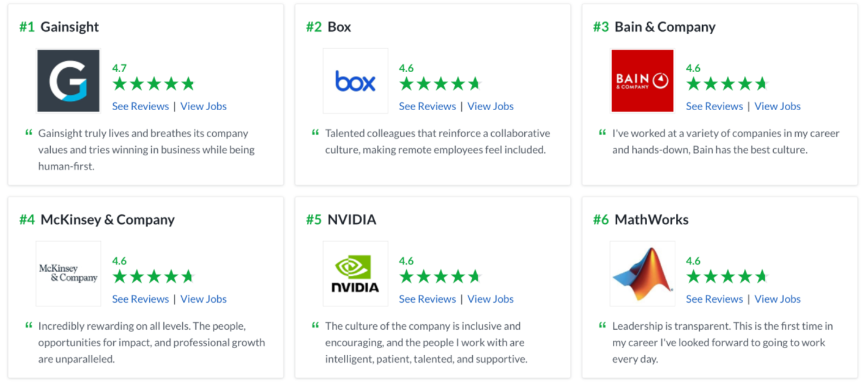The image size is (868, 386).
Task: Click the NVIDIA green eye logo
Action: point(355,273)
